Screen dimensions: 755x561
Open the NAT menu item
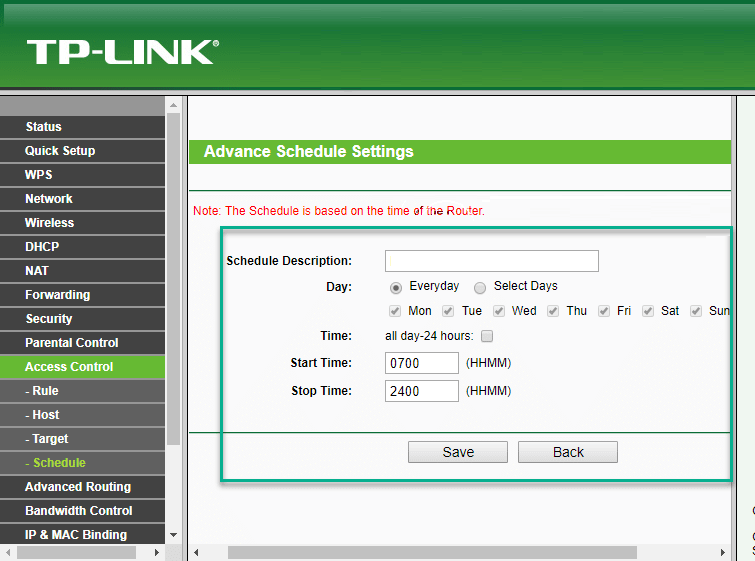pos(82,271)
